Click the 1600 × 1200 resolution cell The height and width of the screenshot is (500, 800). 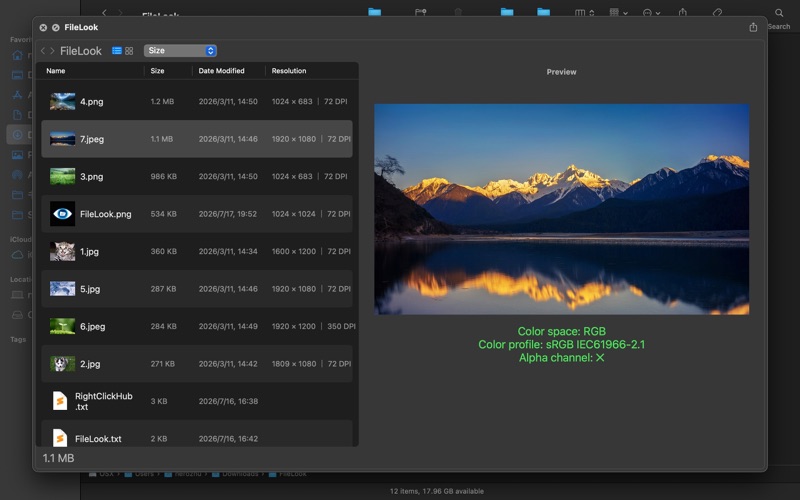pyautogui.click(x=293, y=252)
